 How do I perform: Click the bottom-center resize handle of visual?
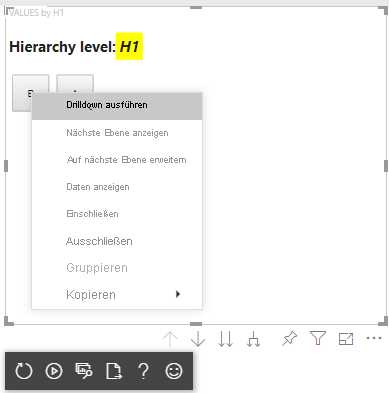[196, 324]
